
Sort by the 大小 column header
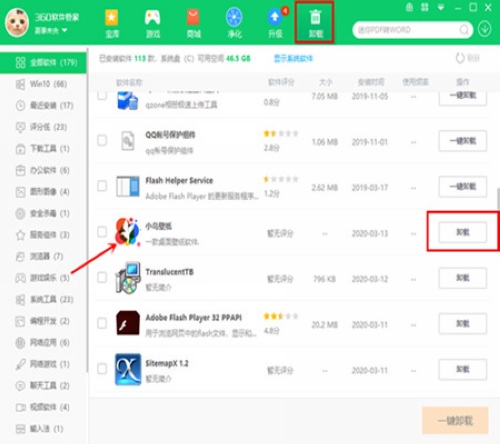[x=325, y=82]
